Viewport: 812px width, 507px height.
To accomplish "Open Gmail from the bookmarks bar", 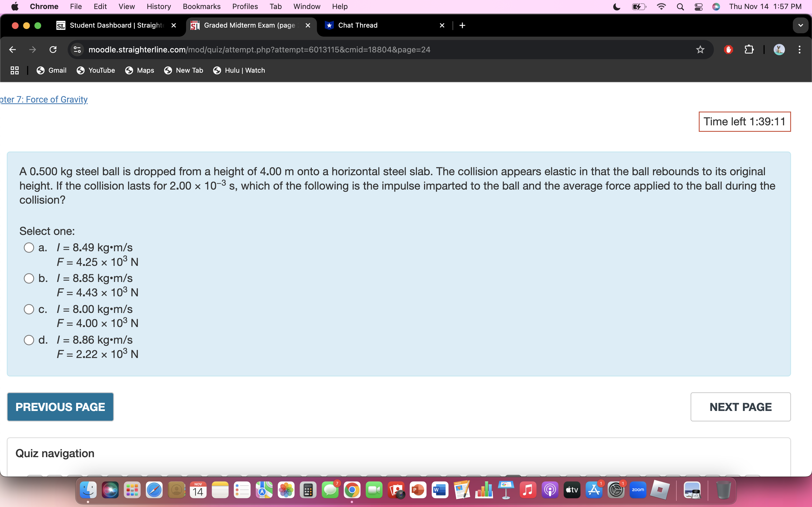I will click(x=51, y=70).
